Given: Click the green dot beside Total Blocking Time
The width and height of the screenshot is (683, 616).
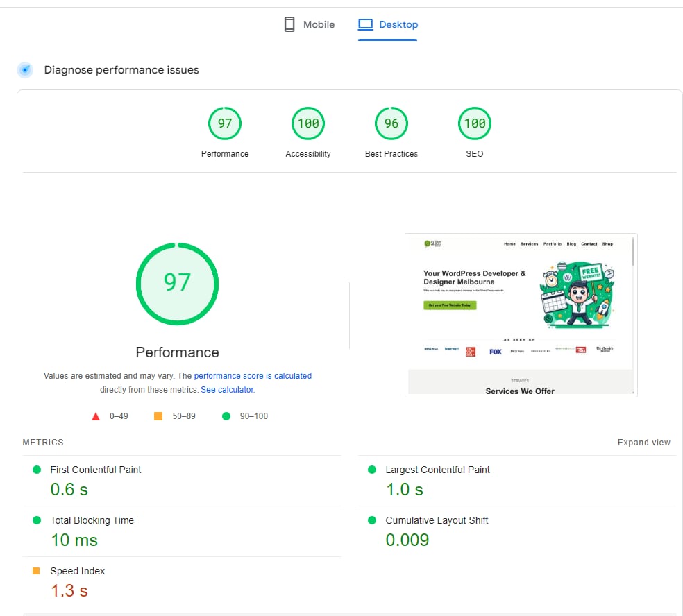Looking at the screenshot, I should click(37, 520).
